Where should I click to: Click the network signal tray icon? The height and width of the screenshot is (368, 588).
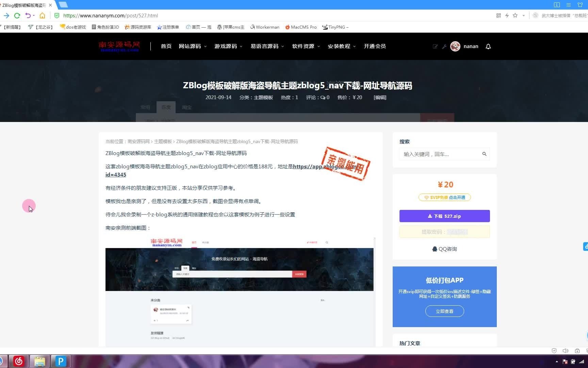[582, 362]
